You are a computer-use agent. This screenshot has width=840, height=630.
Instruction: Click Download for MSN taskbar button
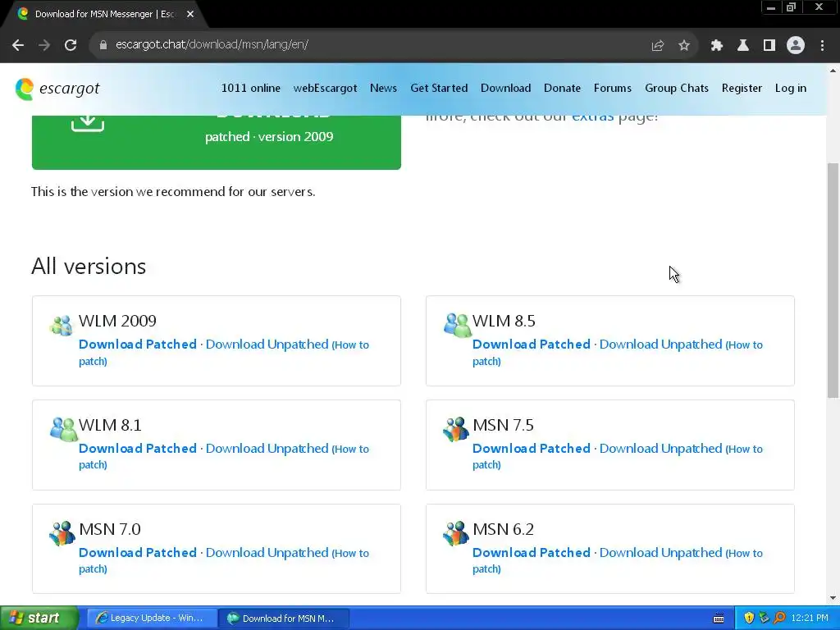click(284, 619)
